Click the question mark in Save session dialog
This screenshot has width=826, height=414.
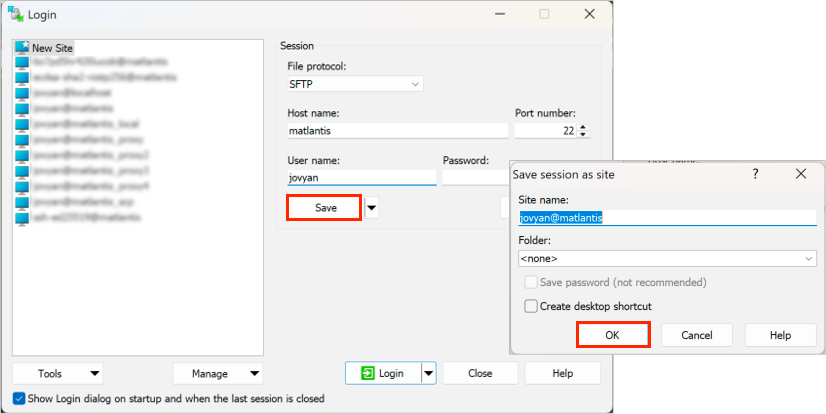click(x=755, y=174)
